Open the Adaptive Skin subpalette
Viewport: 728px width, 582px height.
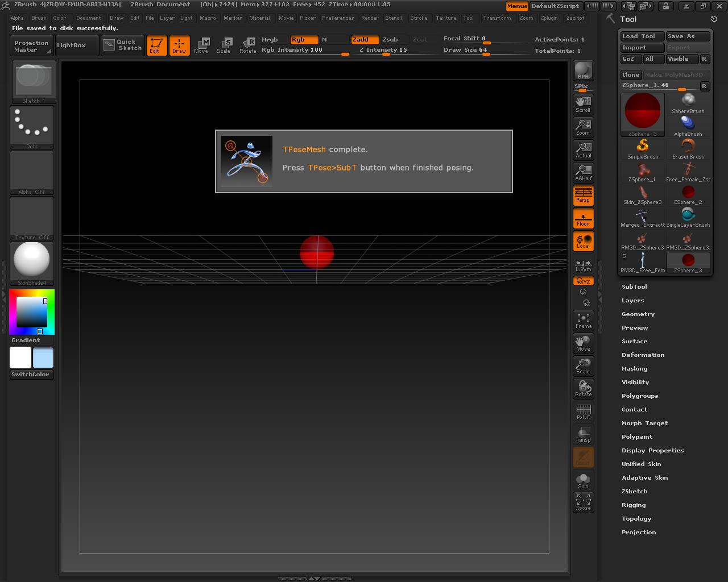click(x=644, y=477)
